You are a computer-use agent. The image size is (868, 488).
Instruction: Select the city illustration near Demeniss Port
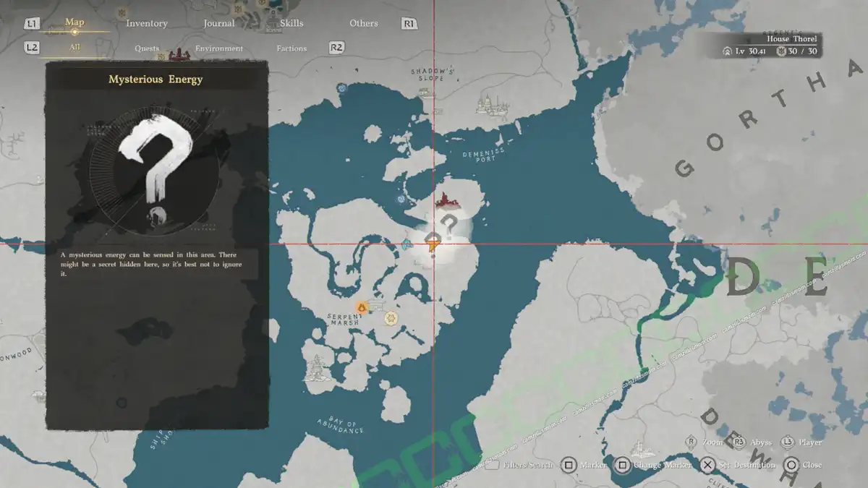pyautogui.click(x=490, y=103)
